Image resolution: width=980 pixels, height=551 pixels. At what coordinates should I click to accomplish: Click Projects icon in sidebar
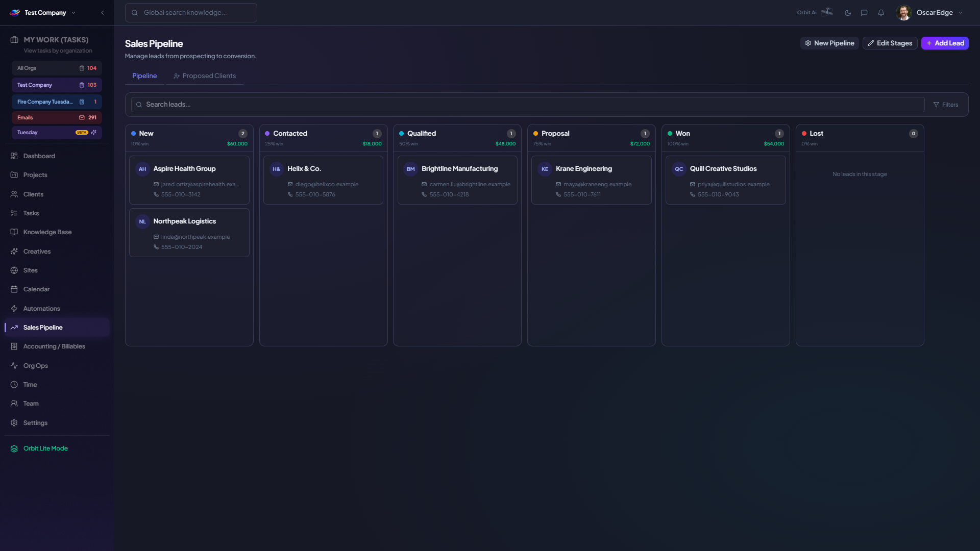(14, 175)
